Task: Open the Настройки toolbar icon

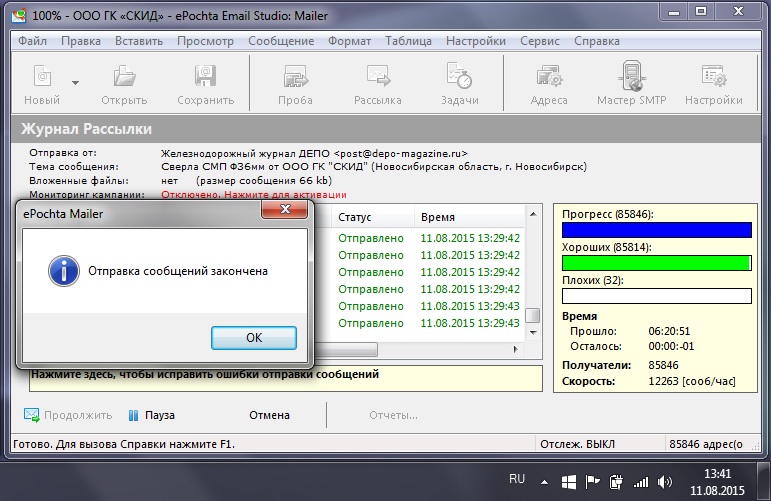Action: coord(713,76)
